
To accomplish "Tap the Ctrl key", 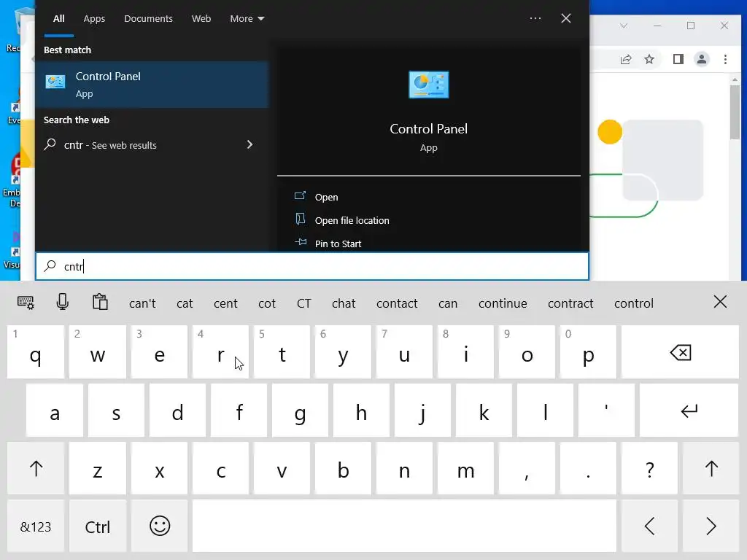I will [x=98, y=526].
